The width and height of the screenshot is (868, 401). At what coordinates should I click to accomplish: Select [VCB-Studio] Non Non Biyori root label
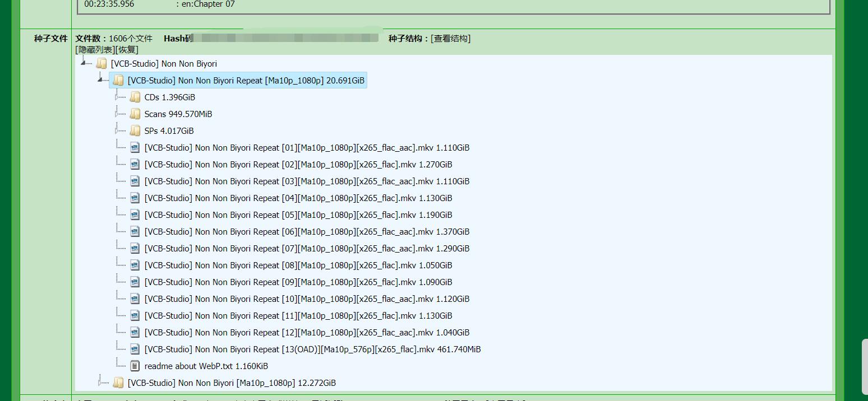[x=164, y=64]
